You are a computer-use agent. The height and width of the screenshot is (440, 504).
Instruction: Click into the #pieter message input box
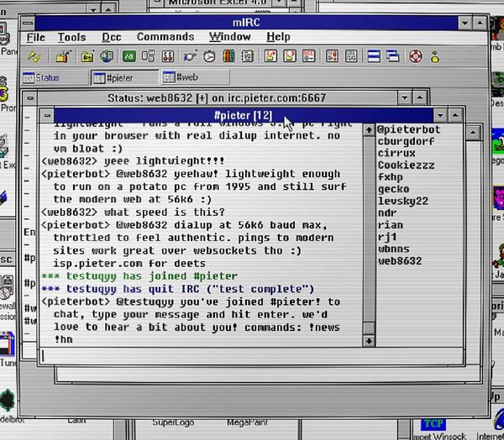[251, 355]
